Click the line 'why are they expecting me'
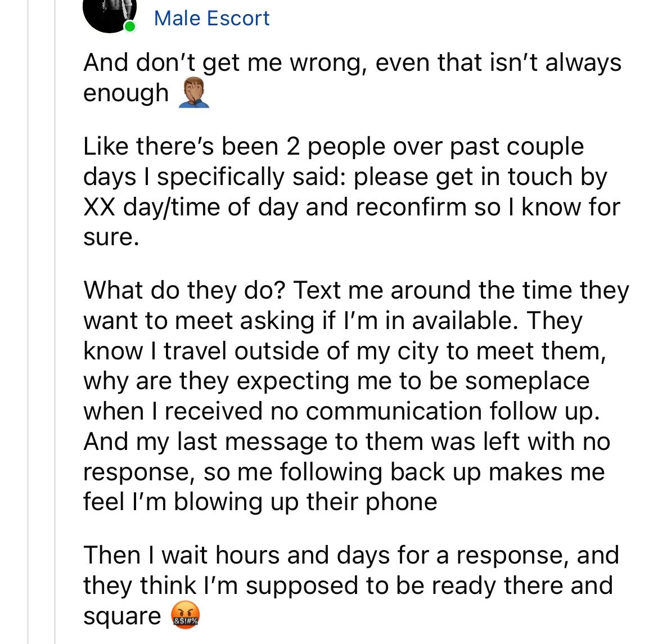658x644 pixels. coord(336,381)
